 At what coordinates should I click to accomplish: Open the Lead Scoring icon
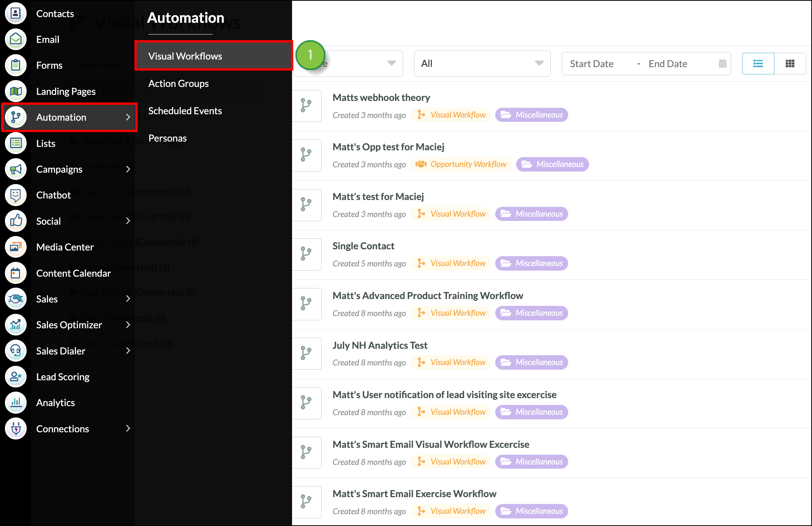(x=15, y=377)
